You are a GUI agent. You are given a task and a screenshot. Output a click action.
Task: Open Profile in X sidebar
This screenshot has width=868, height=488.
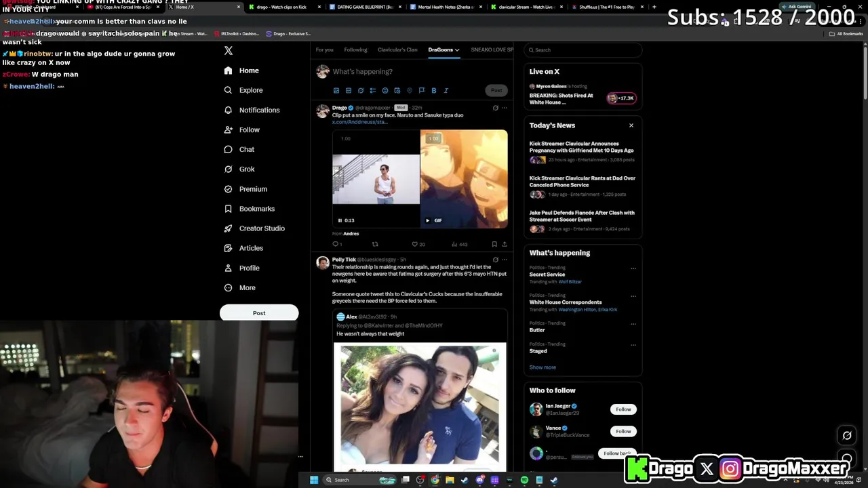click(242, 268)
